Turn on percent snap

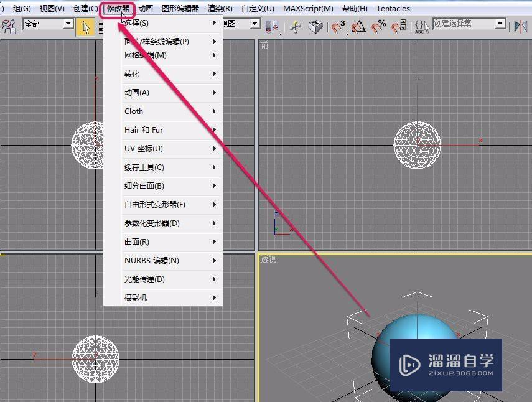click(381, 26)
